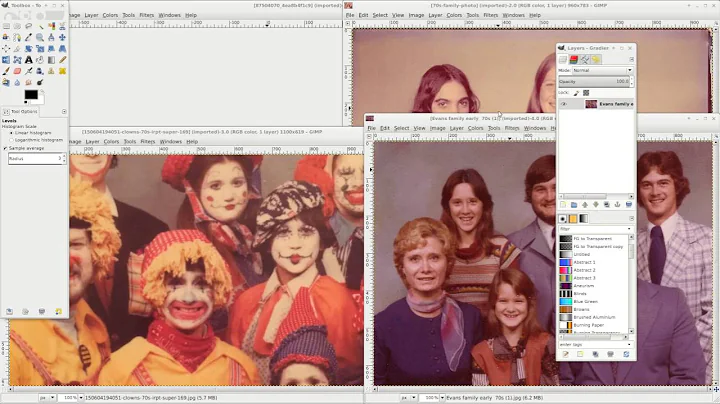The height and width of the screenshot is (404, 720).
Task: Open Image menu in Evans family window
Action: coord(438,128)
